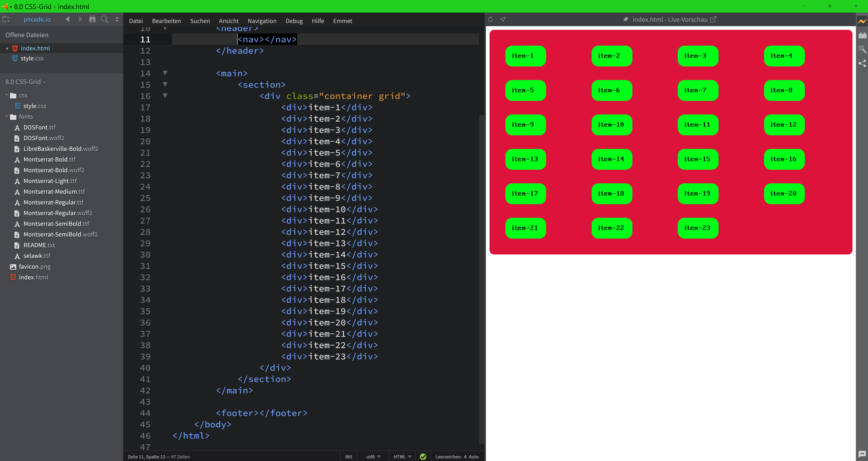Click the green checkmark lint status icon

(423, 457)
